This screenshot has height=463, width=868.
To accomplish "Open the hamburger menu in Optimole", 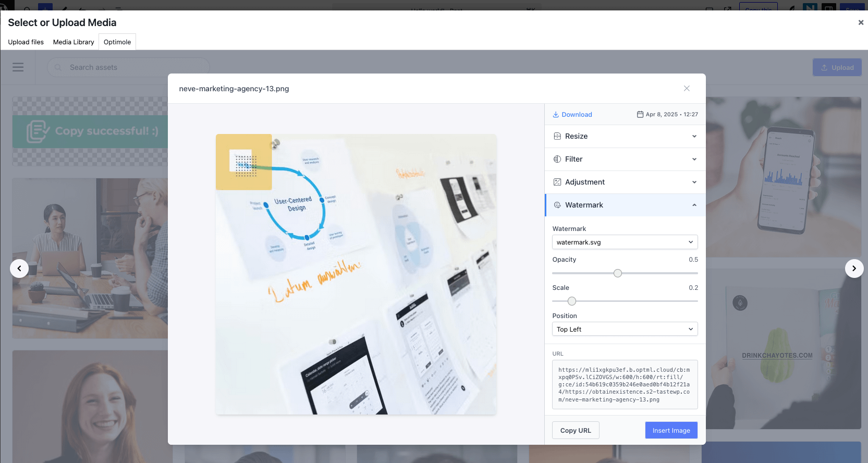I will (x=18, y=67).
